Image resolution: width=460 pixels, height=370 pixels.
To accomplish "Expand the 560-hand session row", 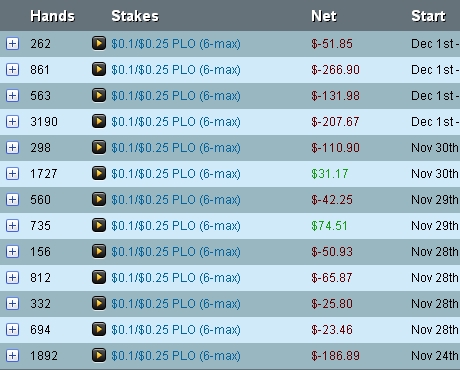I will point(12,200).
